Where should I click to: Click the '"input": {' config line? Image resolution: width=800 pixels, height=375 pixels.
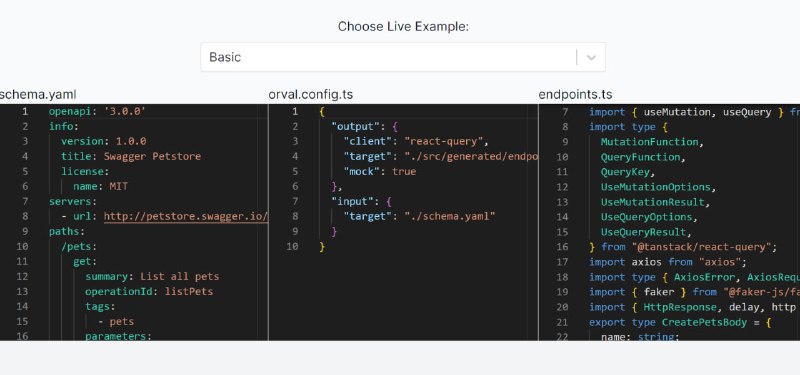[x=361, y=202]
